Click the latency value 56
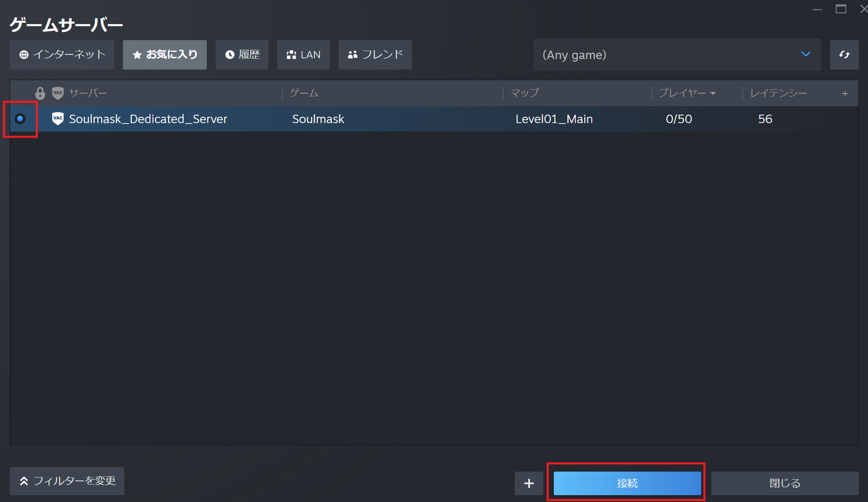This screenshot has height=502, width=868. (765, 119)
